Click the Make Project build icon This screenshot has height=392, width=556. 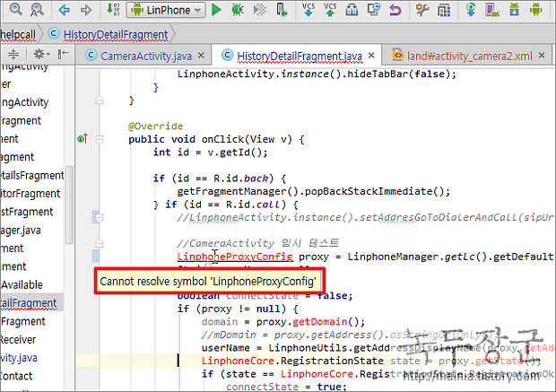(x=113, y=10)
